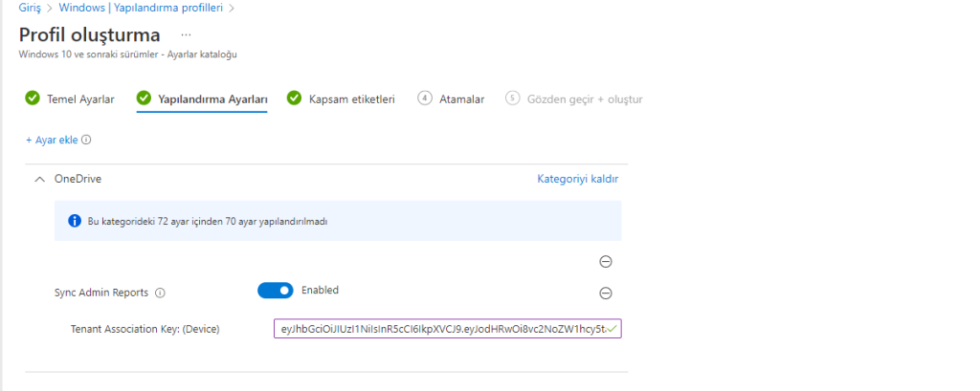The height and width of the screenshot is (391, 980).
Task: Collapse the OneDrive category with the chevron
Action: click(x=39, y=179)
